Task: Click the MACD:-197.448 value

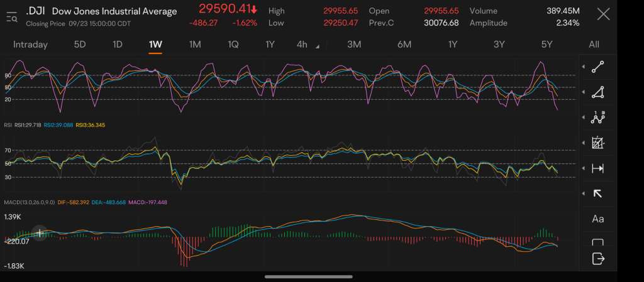Action: 148,202
